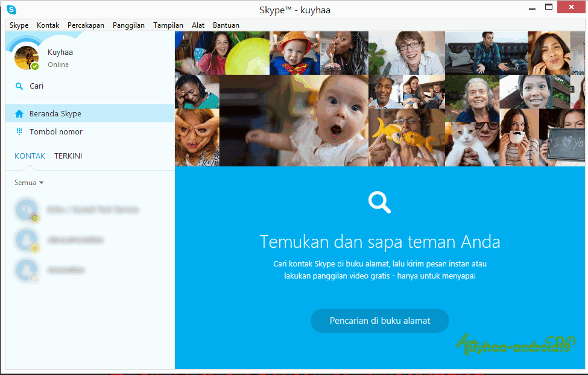
Task: Click the man on black sofa photo
Action: [x=486, y=53]
